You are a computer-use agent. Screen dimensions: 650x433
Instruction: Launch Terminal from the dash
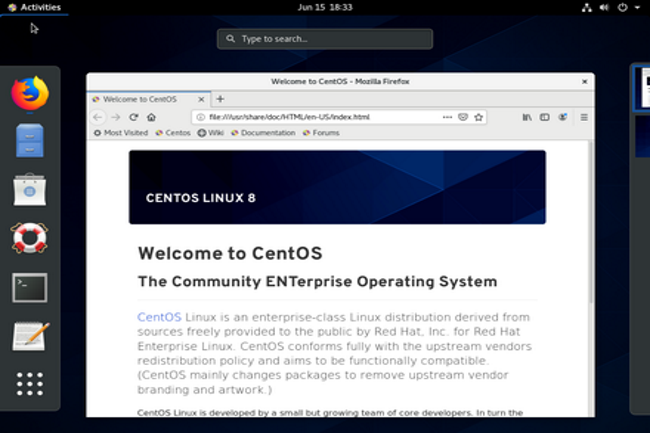click(x=29, y=288)
